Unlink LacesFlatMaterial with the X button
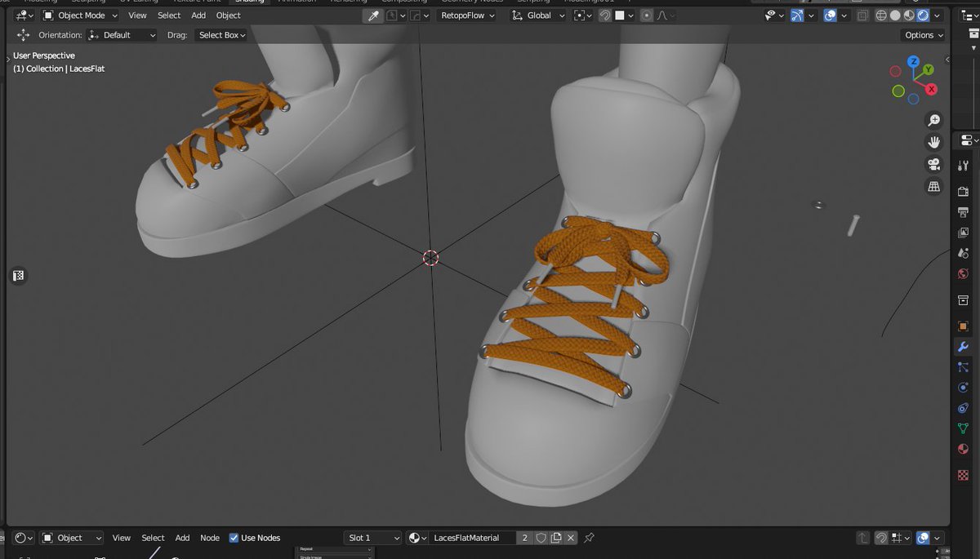Viewport: 980px width, 559px height. click(570, 537)
